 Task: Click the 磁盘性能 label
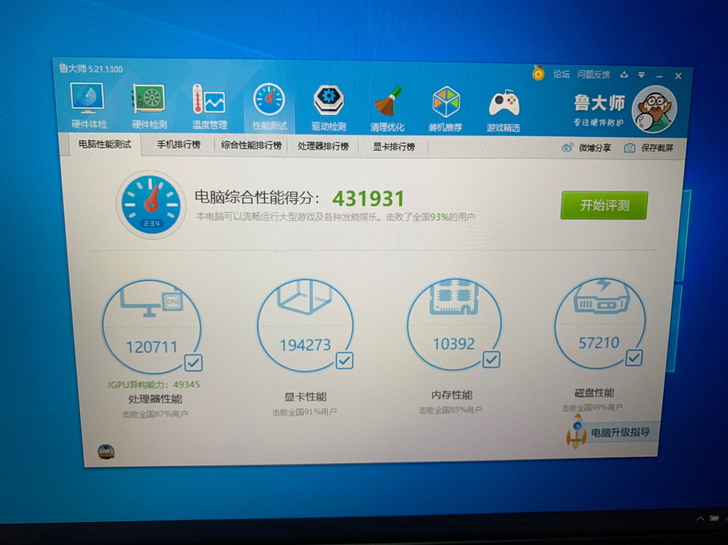[594, 393]
